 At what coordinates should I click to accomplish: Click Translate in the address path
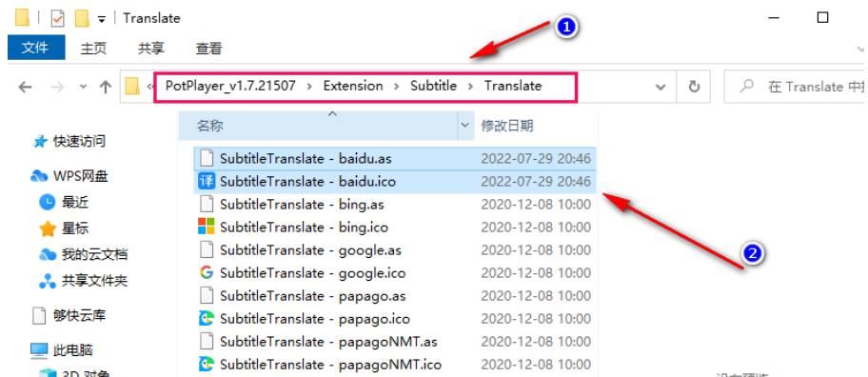513,86
